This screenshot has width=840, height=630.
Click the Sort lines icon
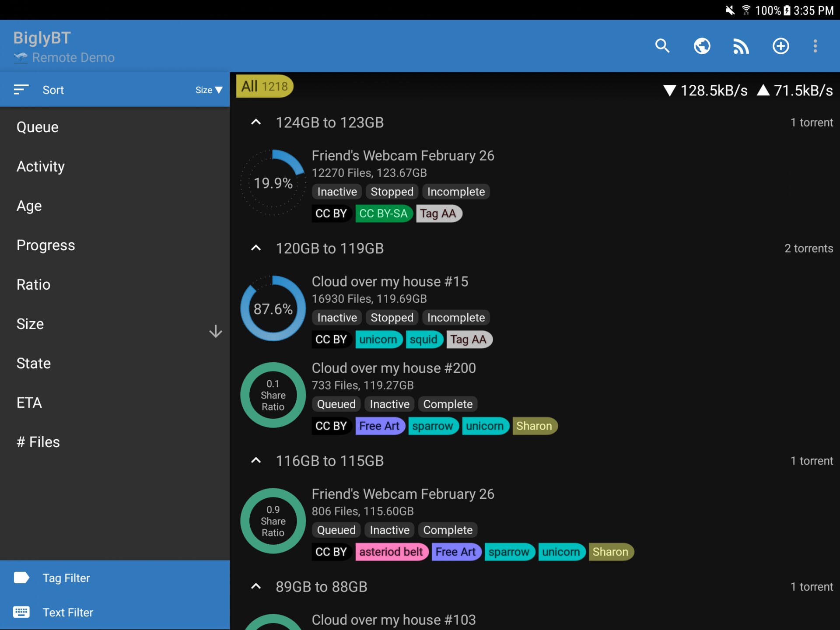21,90
